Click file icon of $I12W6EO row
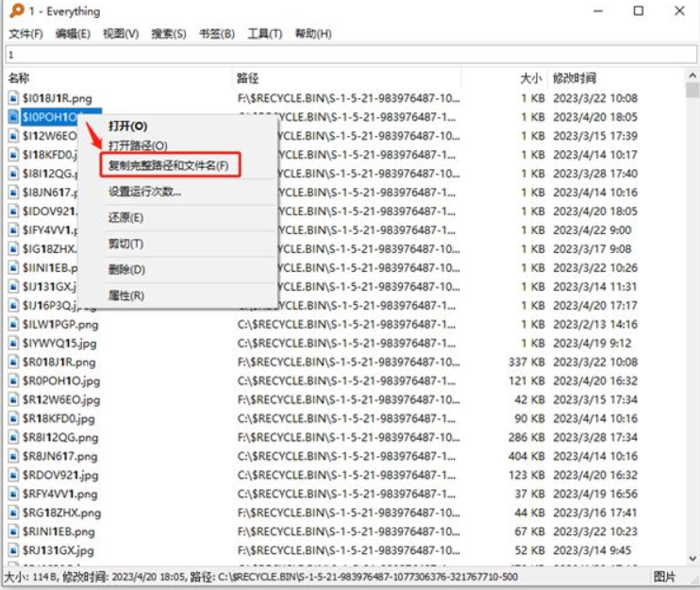 click(x=14, y=136)
